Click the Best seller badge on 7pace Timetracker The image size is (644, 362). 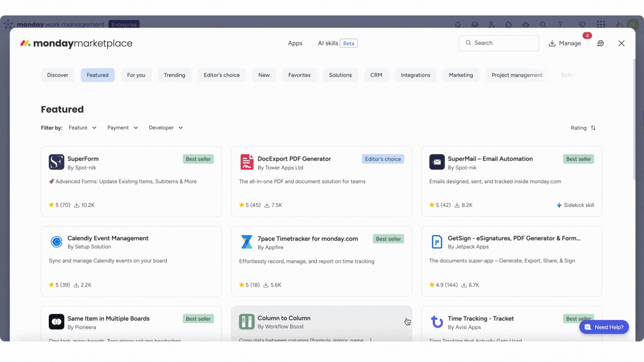[x=388, y=239]
